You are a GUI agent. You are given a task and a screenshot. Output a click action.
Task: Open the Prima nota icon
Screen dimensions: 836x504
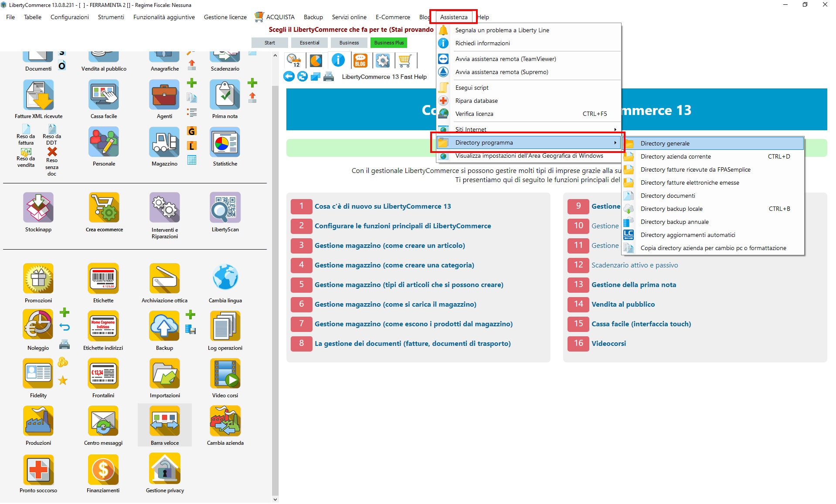coord(225,95)
